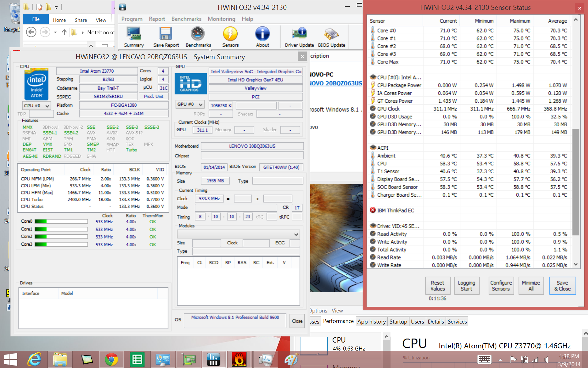Image resolution: width=588 pixels, height=368 pixels.
Task: Open the Sensors lightning icon
Action: 230,37
